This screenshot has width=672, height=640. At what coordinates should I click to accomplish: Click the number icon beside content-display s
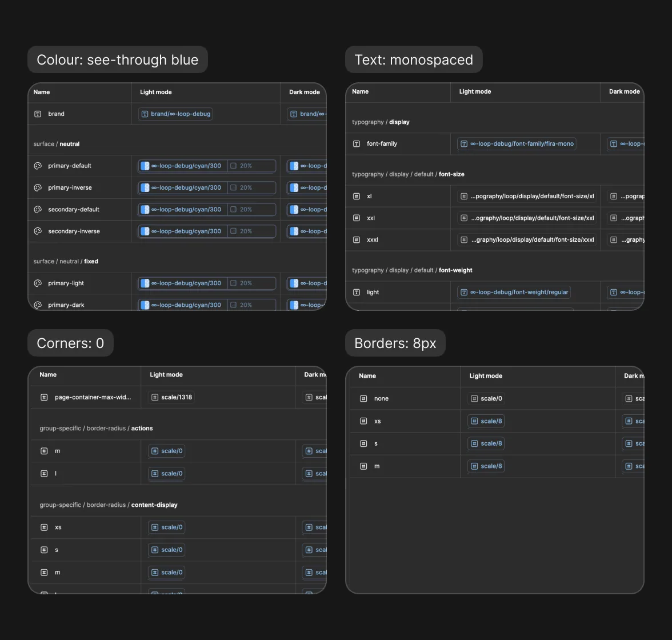tap(44, 550)
